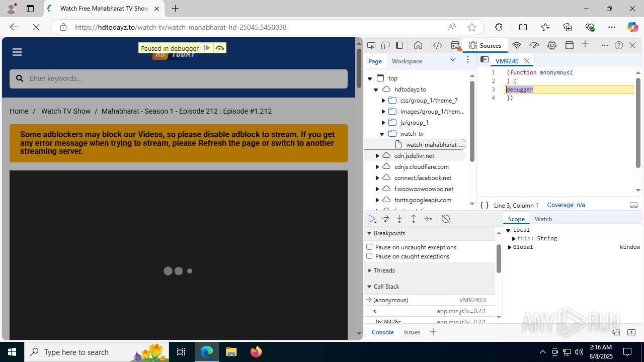Add more tools with plus icon in DevTools toolbar
This screenshot has height=362, width=644.
(585, 45)
